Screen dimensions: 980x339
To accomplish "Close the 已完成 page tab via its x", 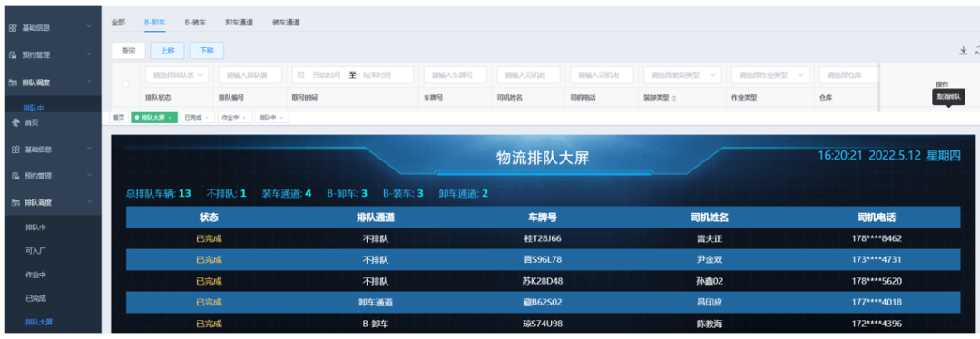I will tap(206, 117).
